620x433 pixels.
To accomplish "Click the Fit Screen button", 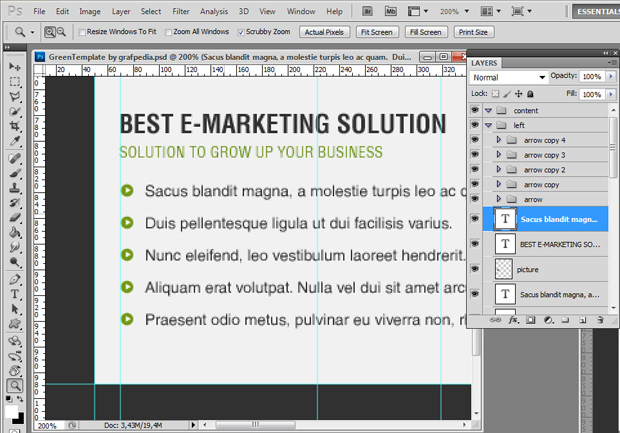I will pos(377,32).
